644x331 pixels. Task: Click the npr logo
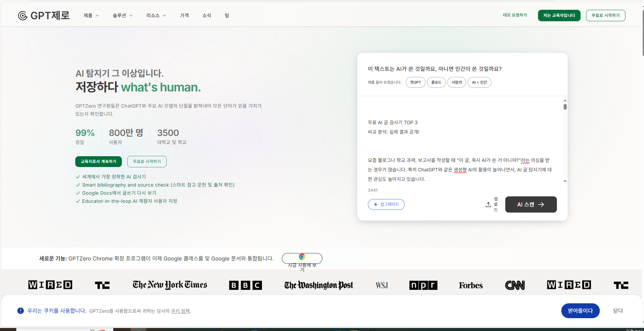[x=423, y=285]
